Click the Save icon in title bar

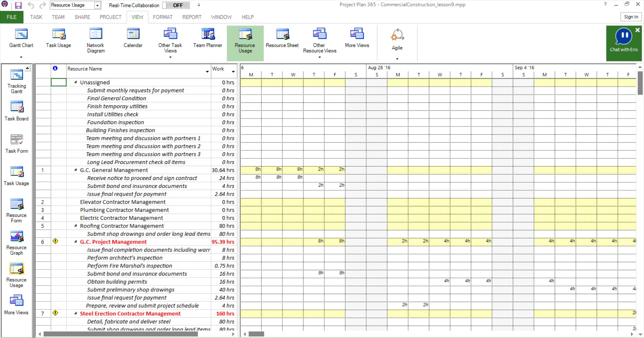click(18, 5)
